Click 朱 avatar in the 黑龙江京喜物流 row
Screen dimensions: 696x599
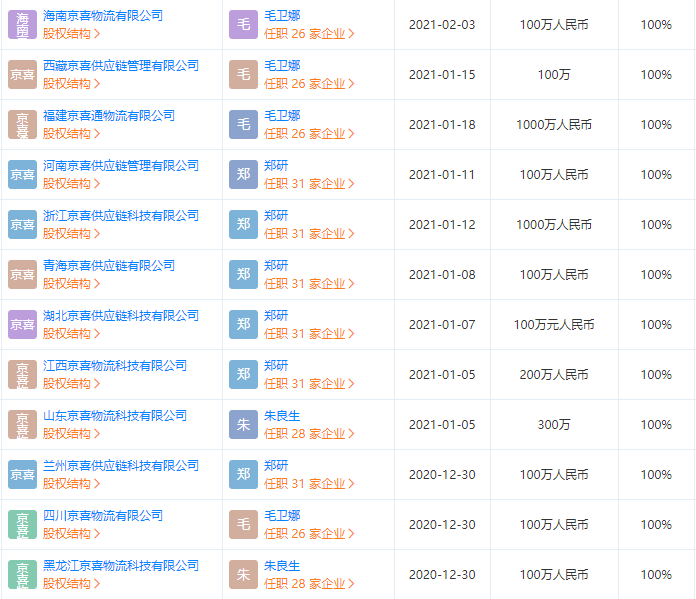[x=243, y=575]
